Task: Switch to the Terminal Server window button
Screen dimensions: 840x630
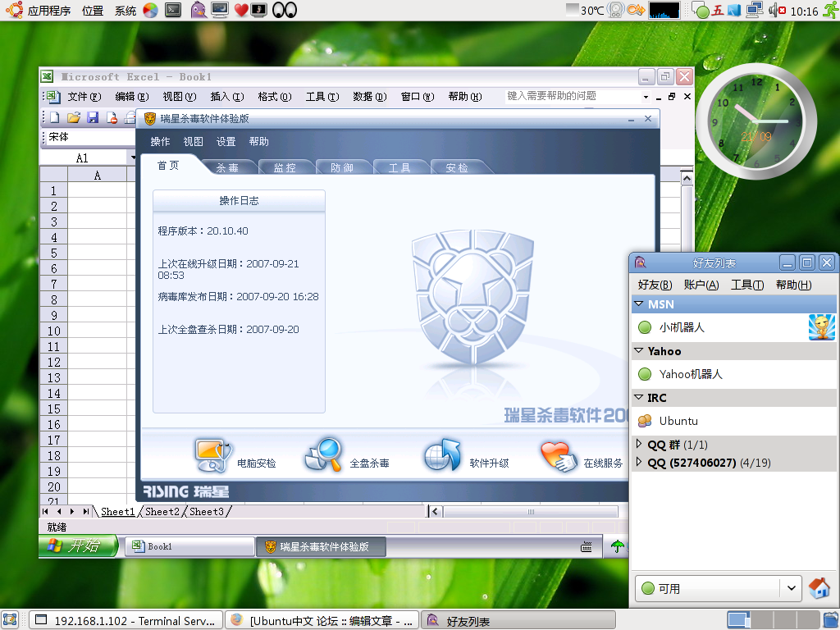Action: click(x=126, y=620)
